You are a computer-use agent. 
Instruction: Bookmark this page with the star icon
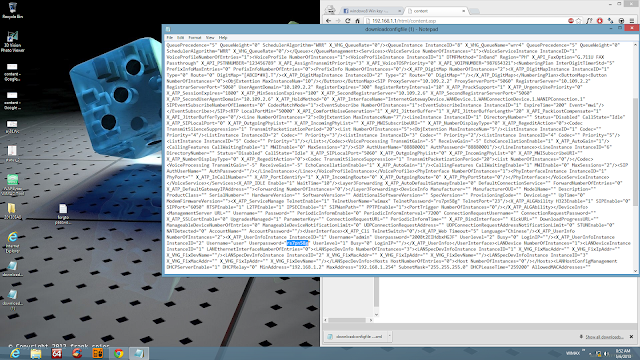pyautogui.click(x=579, y=21)
